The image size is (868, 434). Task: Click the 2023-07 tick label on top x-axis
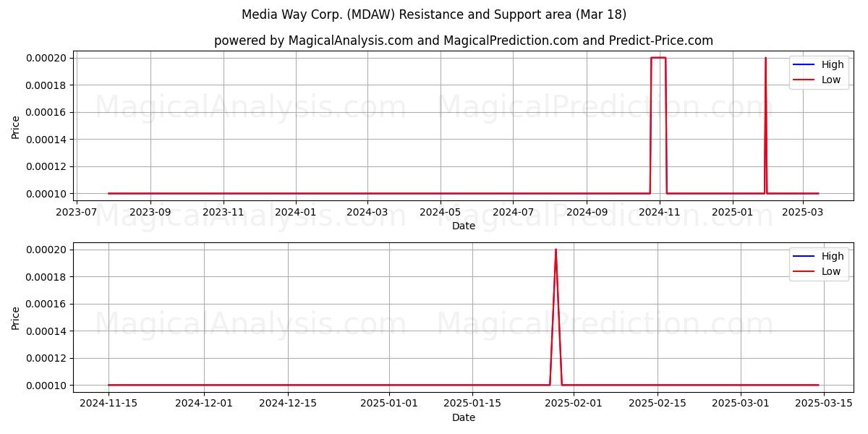77,212
